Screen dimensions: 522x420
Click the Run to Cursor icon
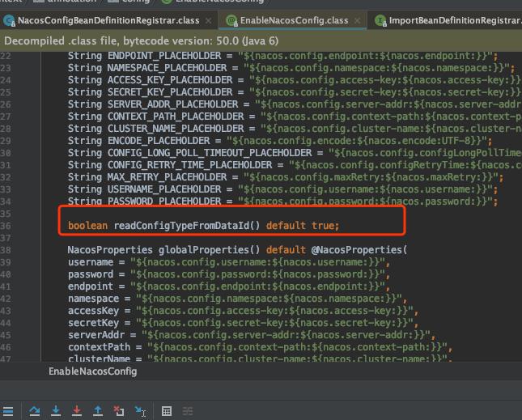click(140, 411)
